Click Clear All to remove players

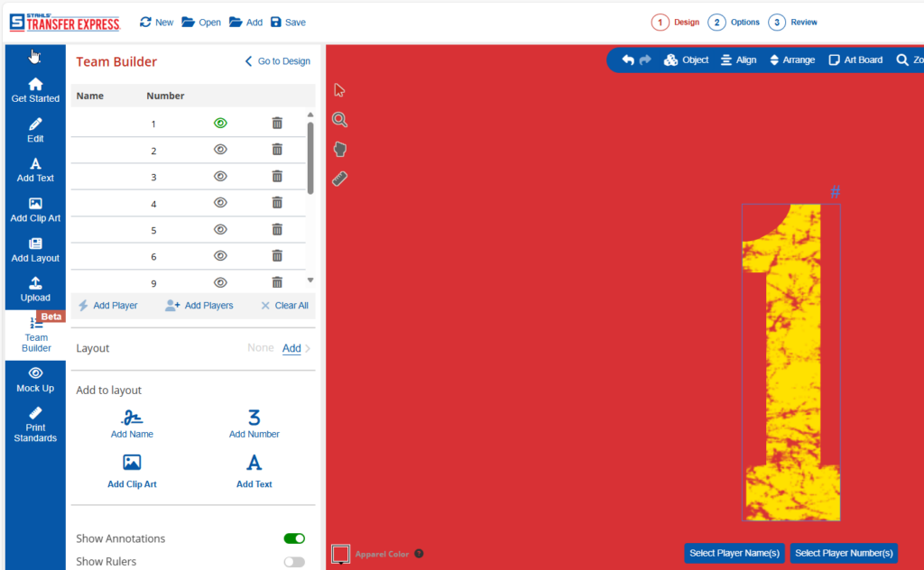[x=284, y=306]
